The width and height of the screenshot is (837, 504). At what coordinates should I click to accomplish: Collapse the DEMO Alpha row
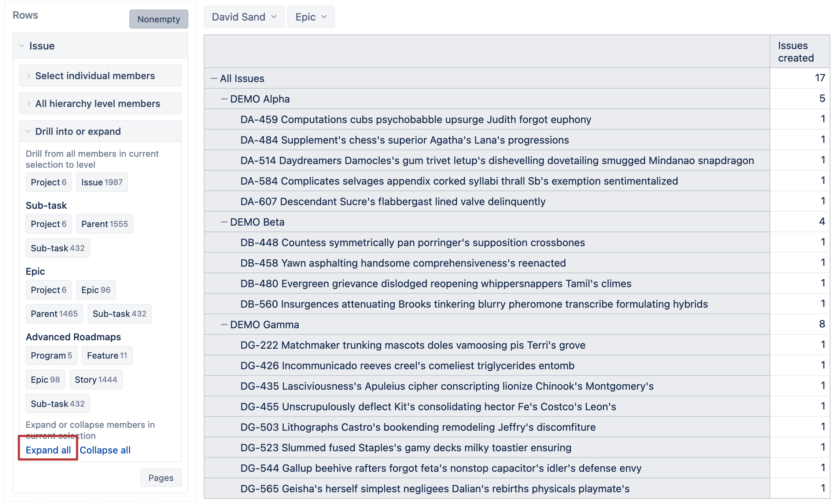tap(224, 99)
